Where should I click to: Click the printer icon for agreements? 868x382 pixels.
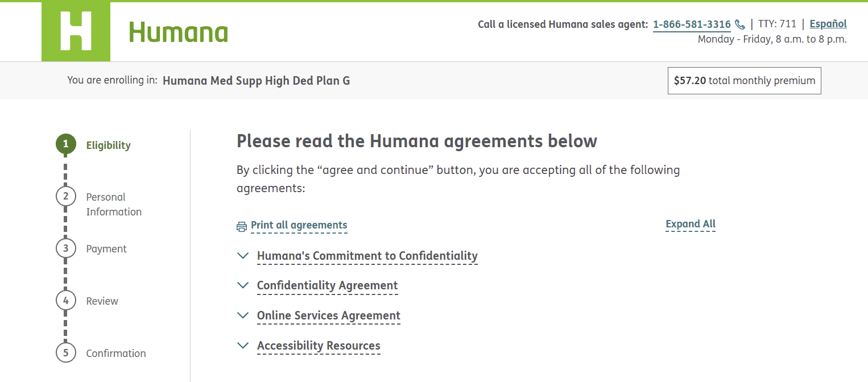pos(242,226)
